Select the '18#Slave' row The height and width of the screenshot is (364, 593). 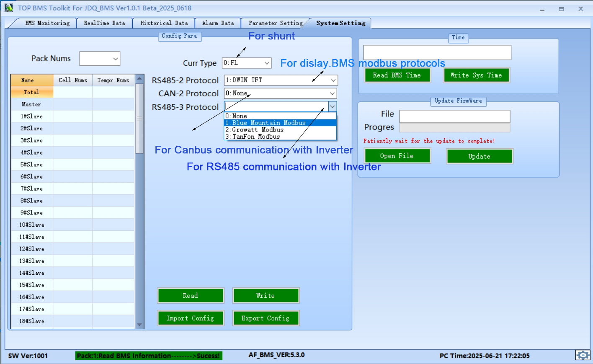click(72, 321)
